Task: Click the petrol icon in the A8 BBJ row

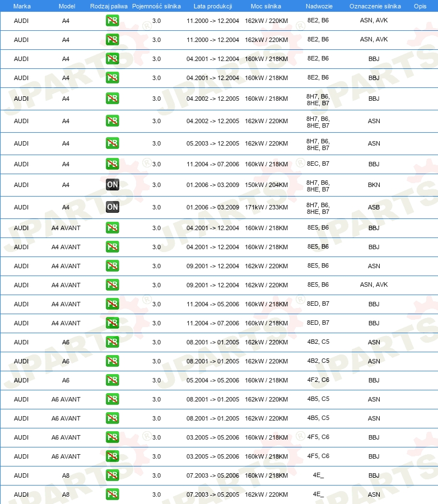Action: click(x=112, y=475)
